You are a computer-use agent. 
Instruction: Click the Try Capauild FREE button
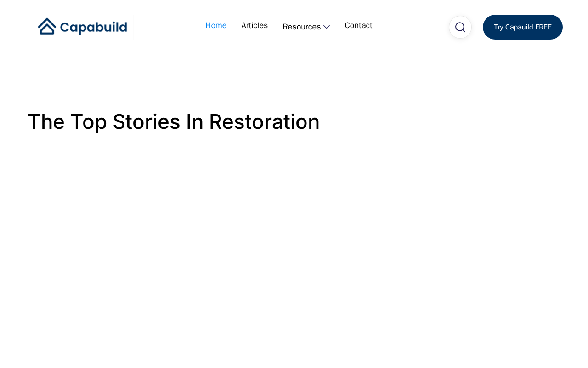coord(523,27)
